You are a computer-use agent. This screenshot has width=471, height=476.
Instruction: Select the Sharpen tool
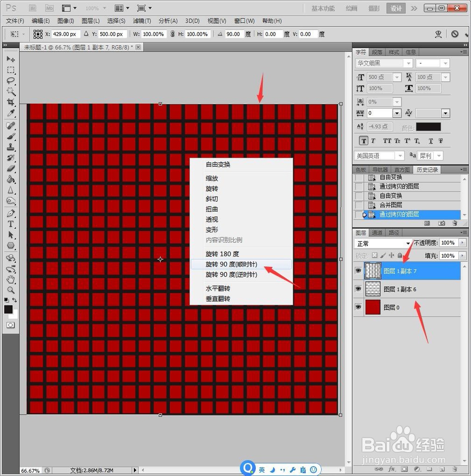pyautogui.click(x=11, y=190)
